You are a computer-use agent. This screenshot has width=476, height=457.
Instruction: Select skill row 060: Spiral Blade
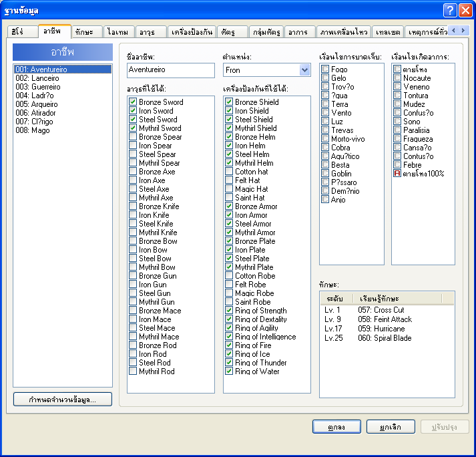tap(387, 338)
